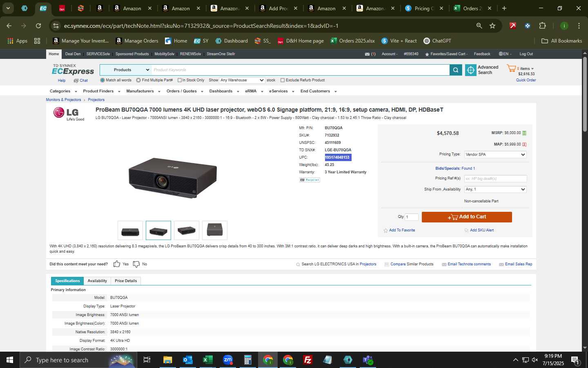Image resolution: width=588 pixels, height=368 pixels.
Task: Switch to the Availability tab
Action: click(x=97, y=281)
